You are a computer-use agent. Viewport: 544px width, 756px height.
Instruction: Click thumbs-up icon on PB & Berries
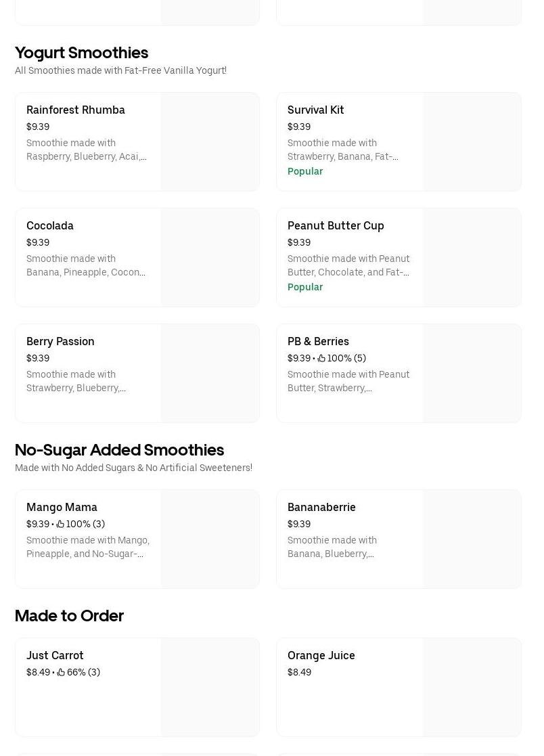pos(321,358)
